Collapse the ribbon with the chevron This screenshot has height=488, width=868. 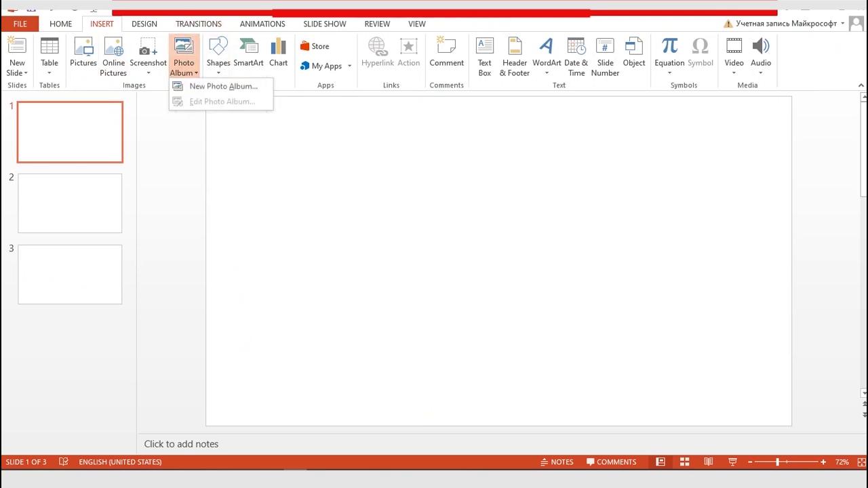tap(861, 85)
